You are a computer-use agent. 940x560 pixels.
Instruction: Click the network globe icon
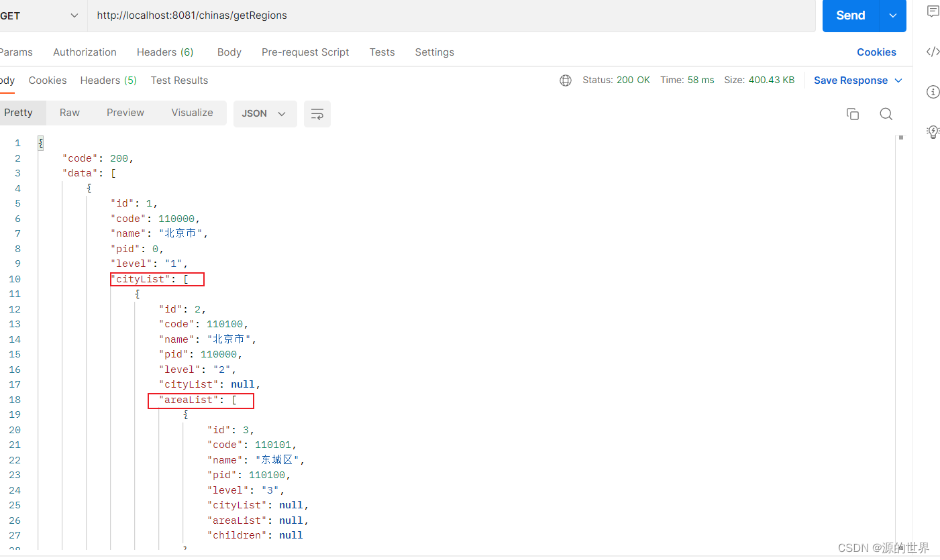[x=566, y=80]
